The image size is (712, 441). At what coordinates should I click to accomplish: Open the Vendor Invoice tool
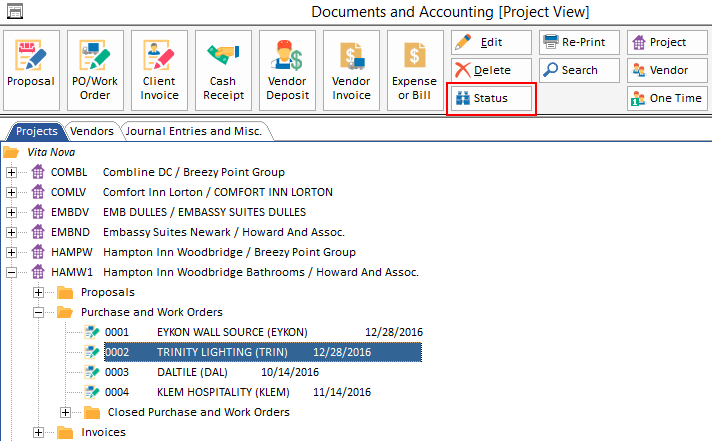click(x=351, y=69)
